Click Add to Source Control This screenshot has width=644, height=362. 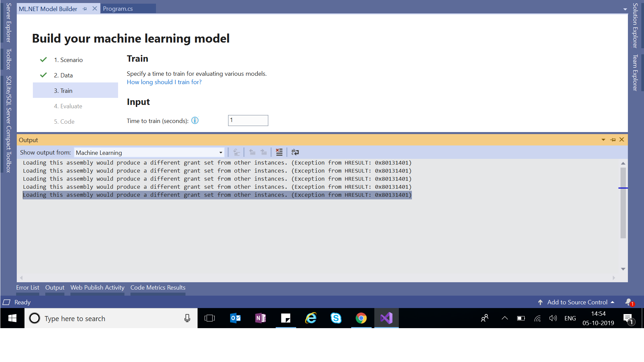tap(577, 302)
